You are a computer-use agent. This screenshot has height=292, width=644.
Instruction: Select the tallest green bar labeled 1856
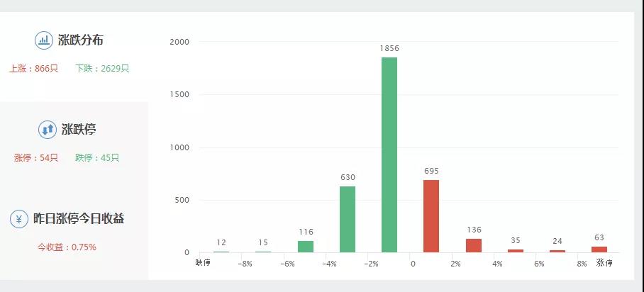[389, 155]
